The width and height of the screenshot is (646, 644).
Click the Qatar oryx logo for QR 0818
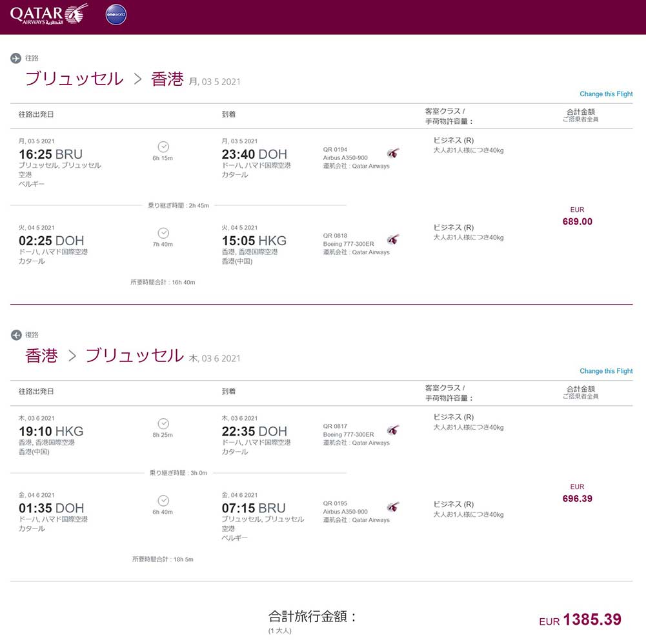(393, 239)
